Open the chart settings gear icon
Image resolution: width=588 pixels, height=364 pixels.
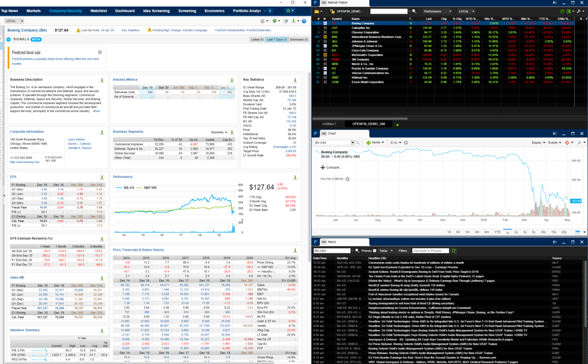pos(405,142)
